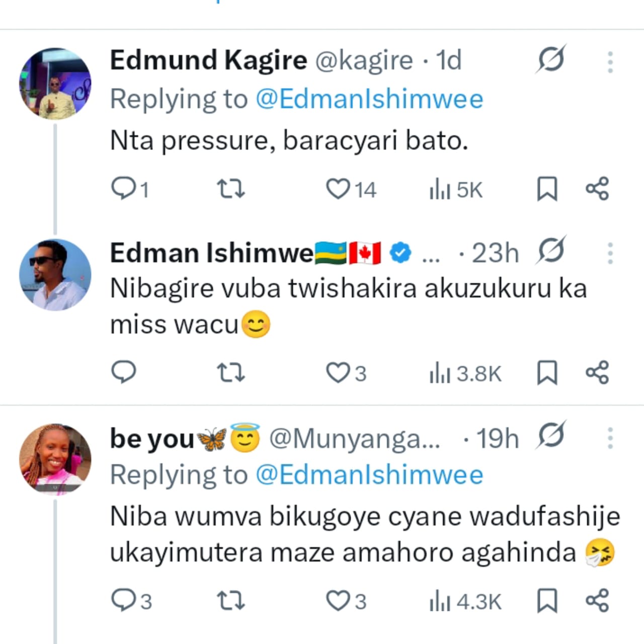The height and width of the screenshot is (644, 644).
Task: Open more options on Edmund Kagire's tweet
Action: (610, 62)
